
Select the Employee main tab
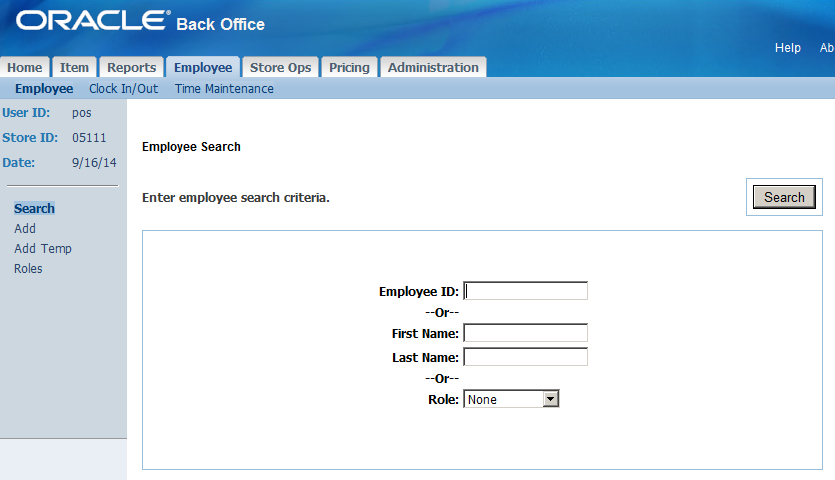pos(203,68)
